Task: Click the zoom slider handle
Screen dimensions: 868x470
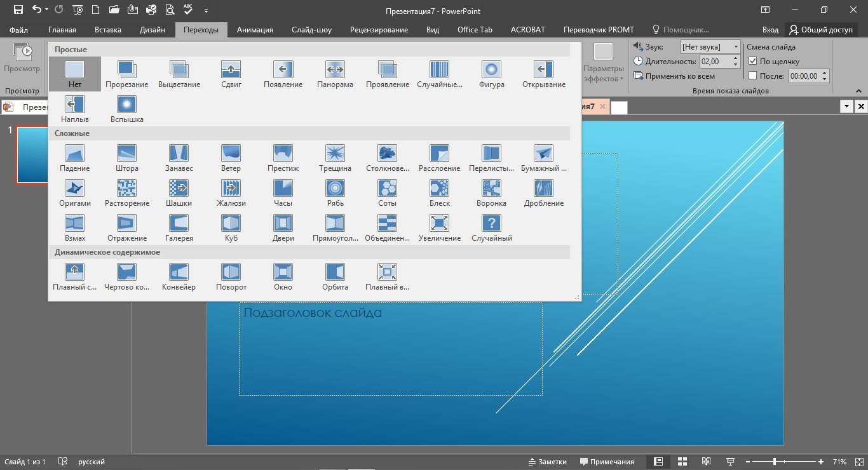Action: tap(775, 462)
